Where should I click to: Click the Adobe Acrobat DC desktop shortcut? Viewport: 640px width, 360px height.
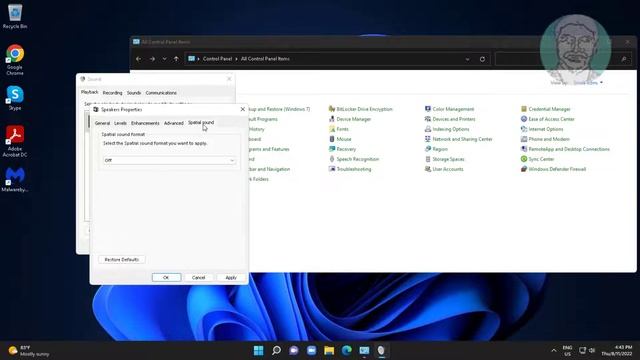[15, 141]
